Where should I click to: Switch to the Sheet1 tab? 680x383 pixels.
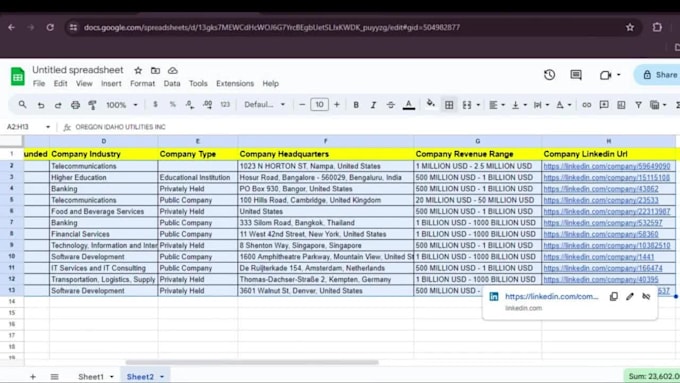[91, 376]
